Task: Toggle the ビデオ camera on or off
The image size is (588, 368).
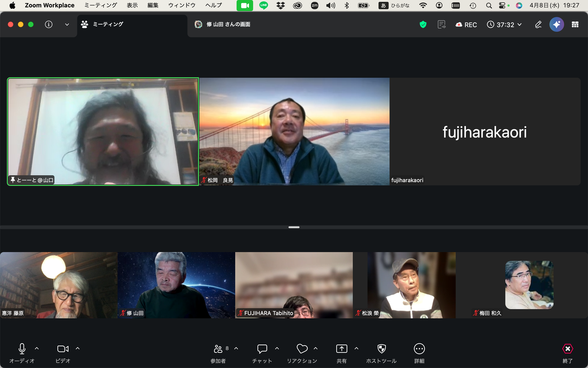Action: tap(63, 353)
